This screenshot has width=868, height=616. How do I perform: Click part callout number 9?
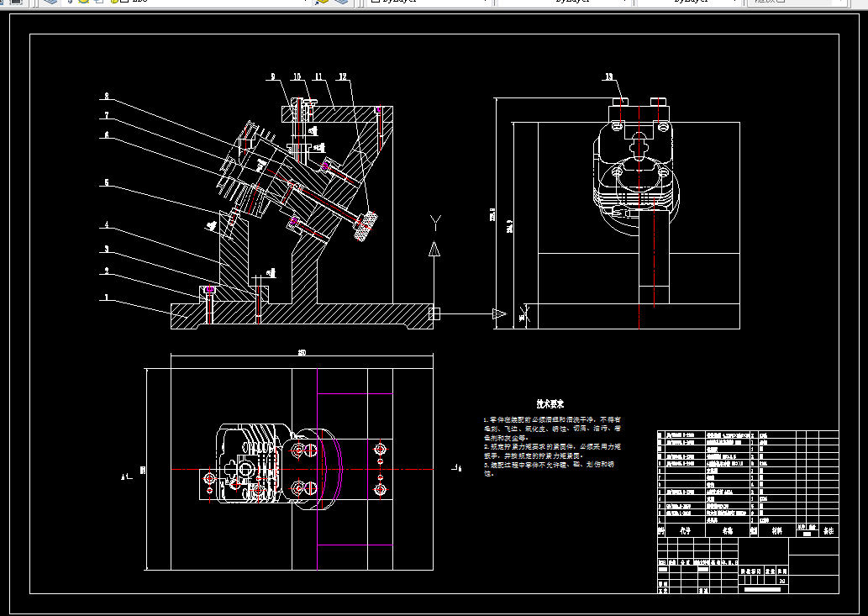(273, 77)
